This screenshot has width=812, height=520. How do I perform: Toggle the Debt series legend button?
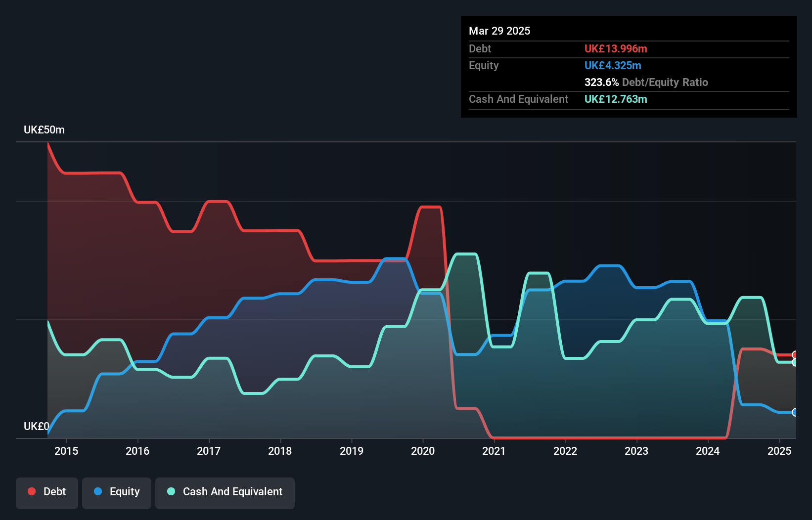coord(47,493)
